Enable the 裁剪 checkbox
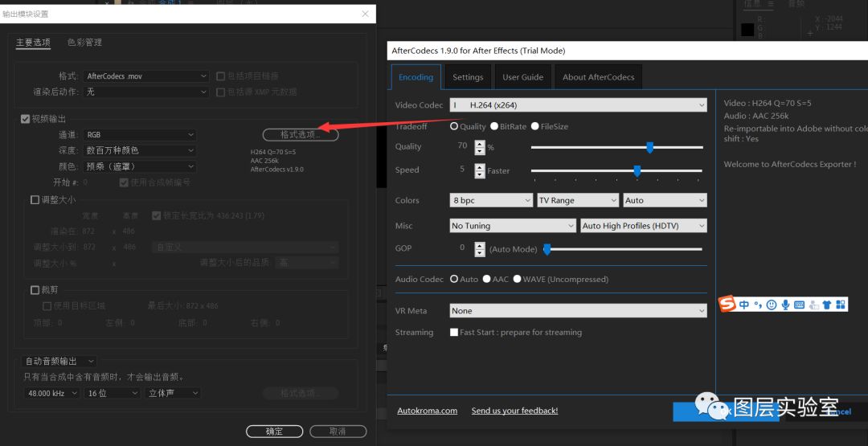The width and height of the screenshot is (868, 446). pyautogui.click(x=35, y=289)
